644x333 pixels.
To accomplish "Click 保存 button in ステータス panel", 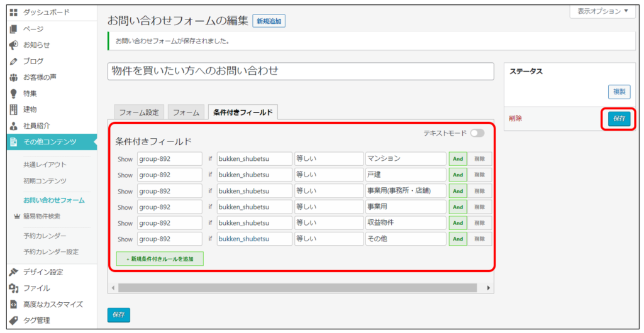I will 619,119.
